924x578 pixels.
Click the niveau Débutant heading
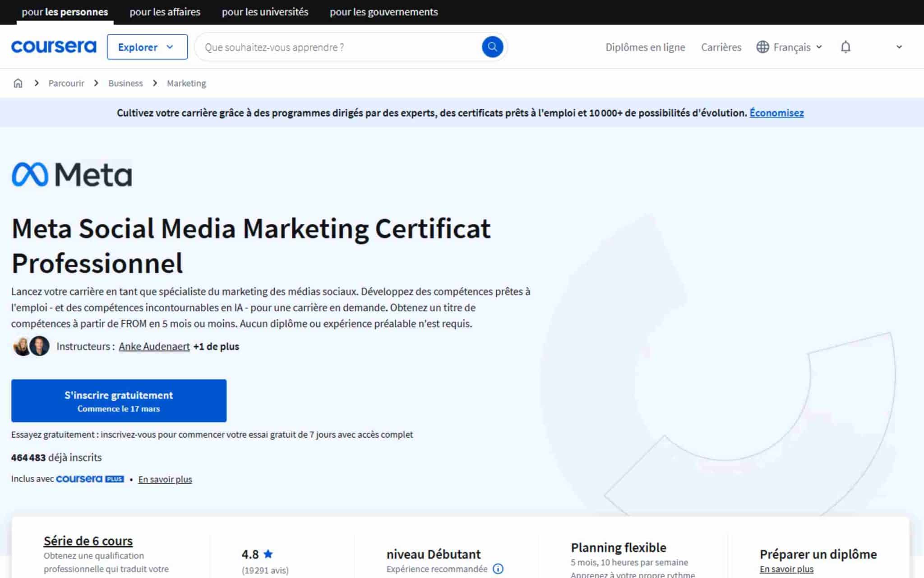434,554
